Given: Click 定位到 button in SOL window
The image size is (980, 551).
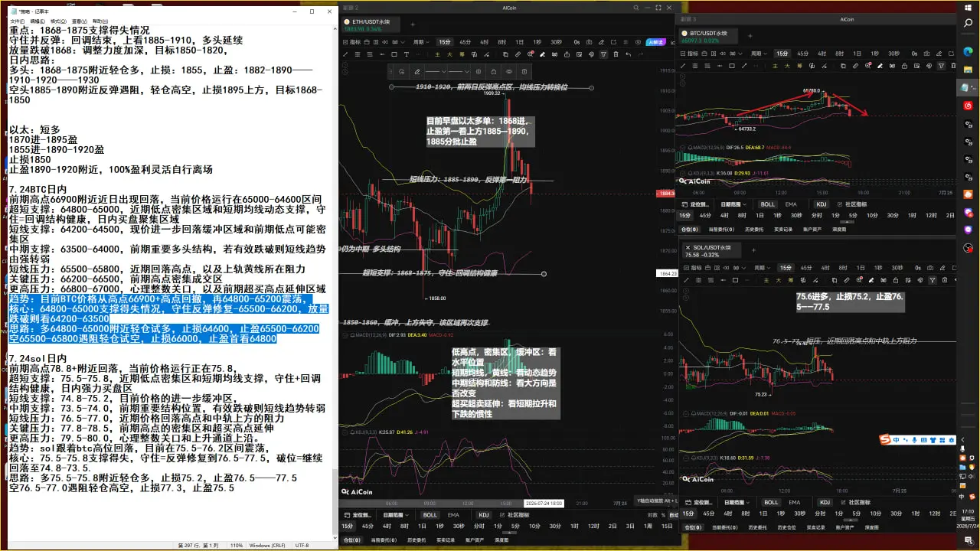Looking at the screenshot, I should [698, 502].
